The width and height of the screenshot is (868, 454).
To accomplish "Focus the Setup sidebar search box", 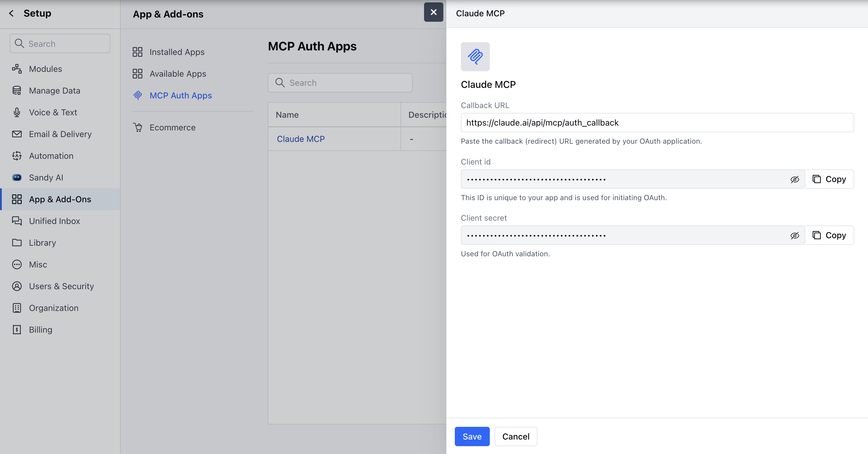I will [60, 43].
